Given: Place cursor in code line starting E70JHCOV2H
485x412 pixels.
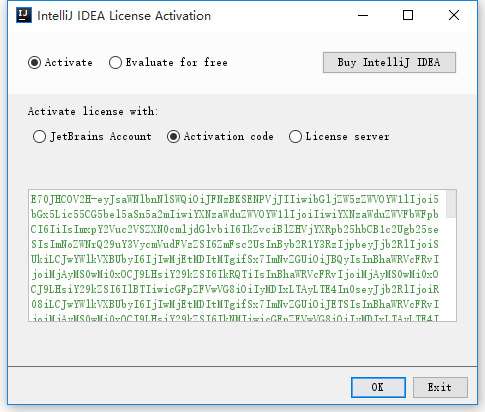Looking at the screenshot, I should coord(235,199).
